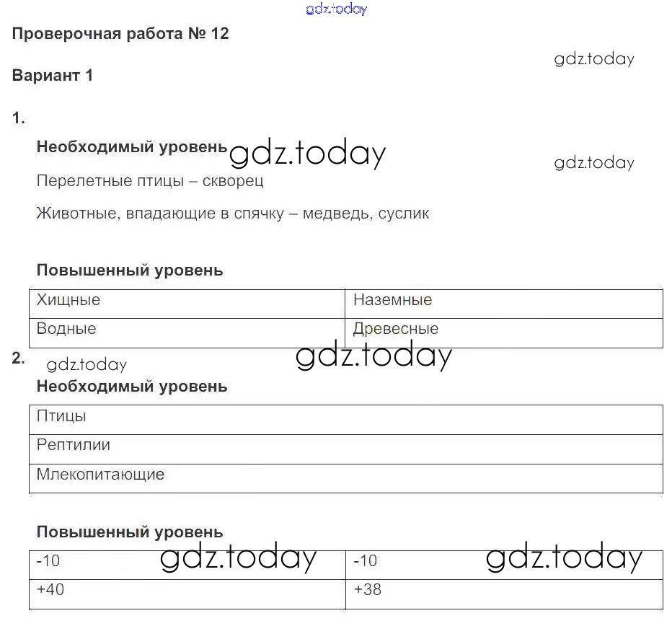This screenshot has width=672, height=621.
Task: Open the blue gdz.today watermark link
Action: 336,9
